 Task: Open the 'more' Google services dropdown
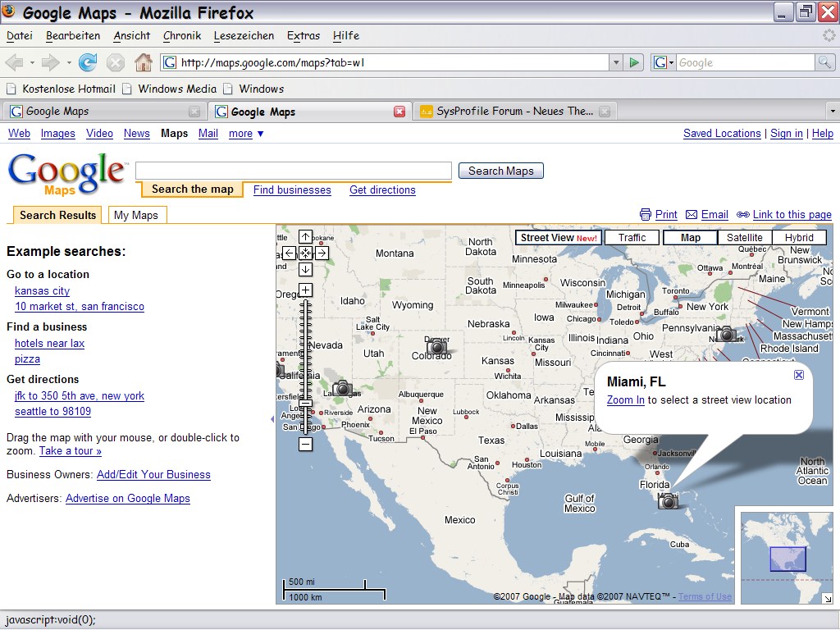[x=246, y=134]
